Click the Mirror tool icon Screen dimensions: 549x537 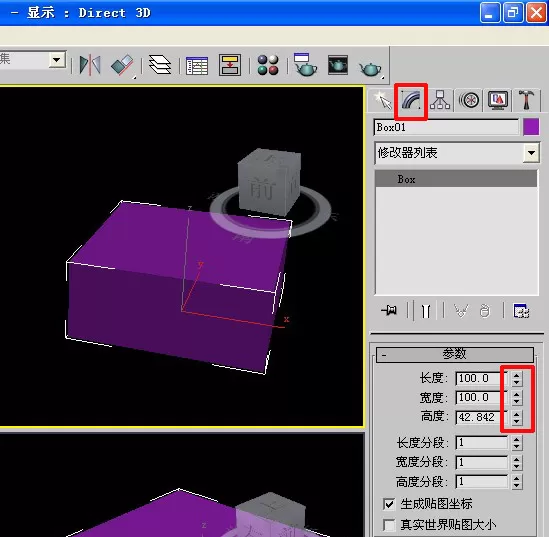pyautogui.click(x=90, y=65)
